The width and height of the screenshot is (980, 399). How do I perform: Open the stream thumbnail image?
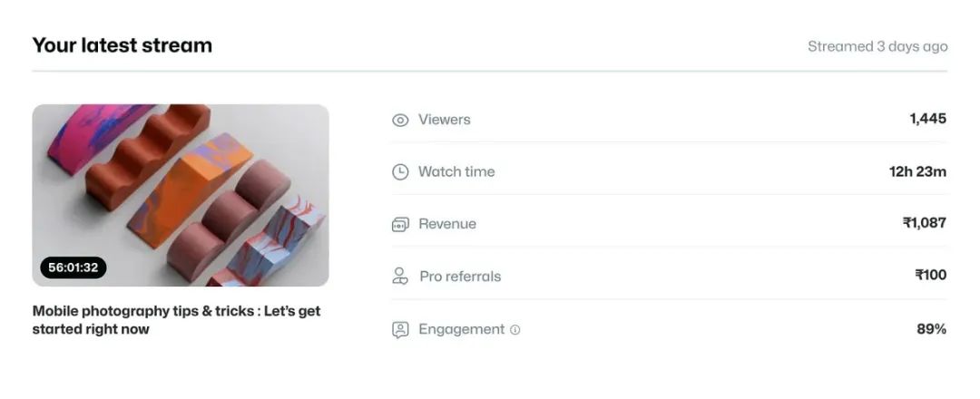click(x=181, y=196)
